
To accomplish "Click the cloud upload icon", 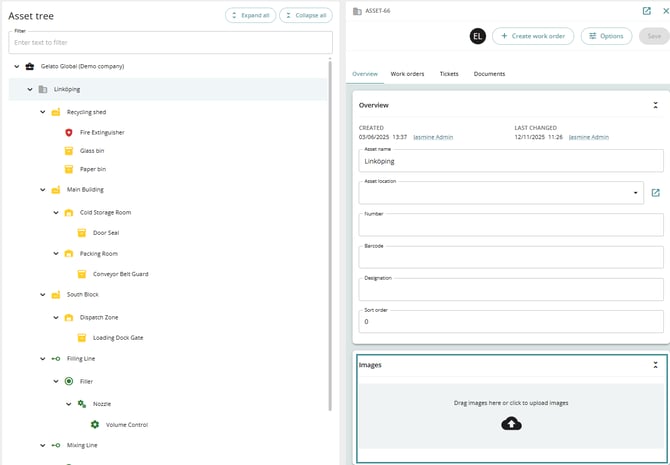I will point(511,424).
